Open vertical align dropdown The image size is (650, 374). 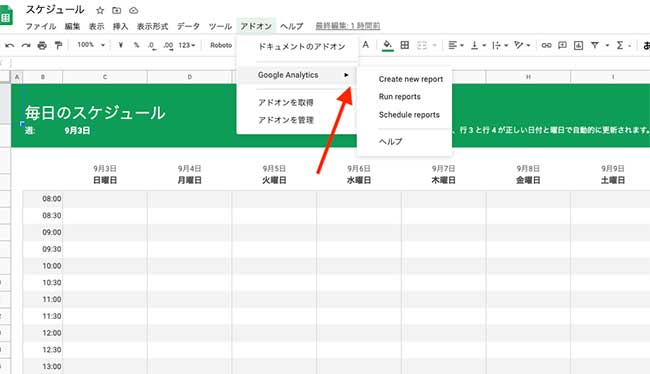click(478, 45)
